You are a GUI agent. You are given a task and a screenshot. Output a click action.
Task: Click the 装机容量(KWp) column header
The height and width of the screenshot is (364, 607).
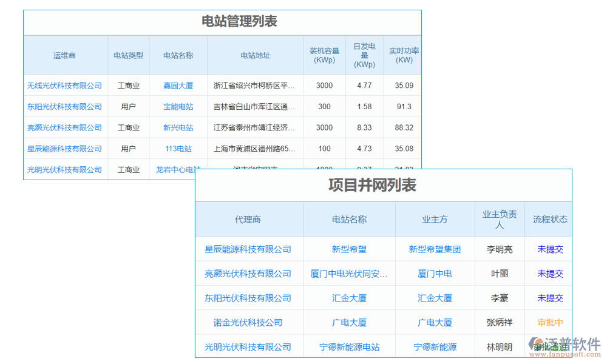coord(324,55)
